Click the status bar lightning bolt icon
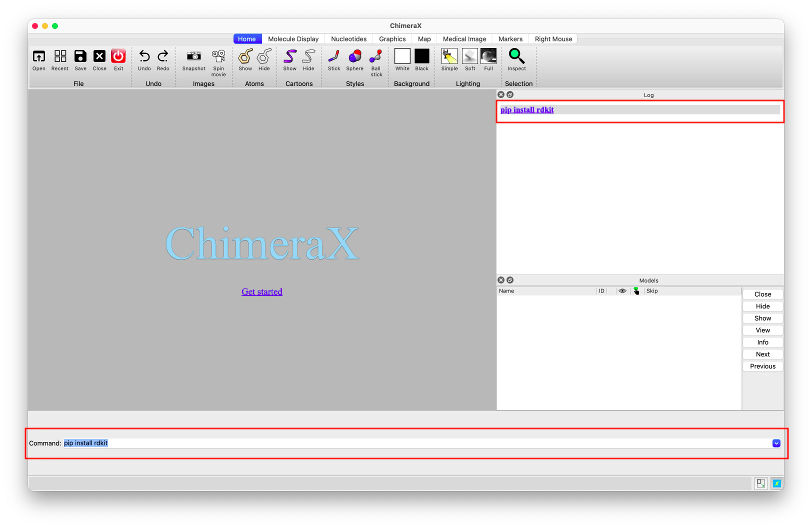This screenshot has height=528, width=812. tap(777, 483)
